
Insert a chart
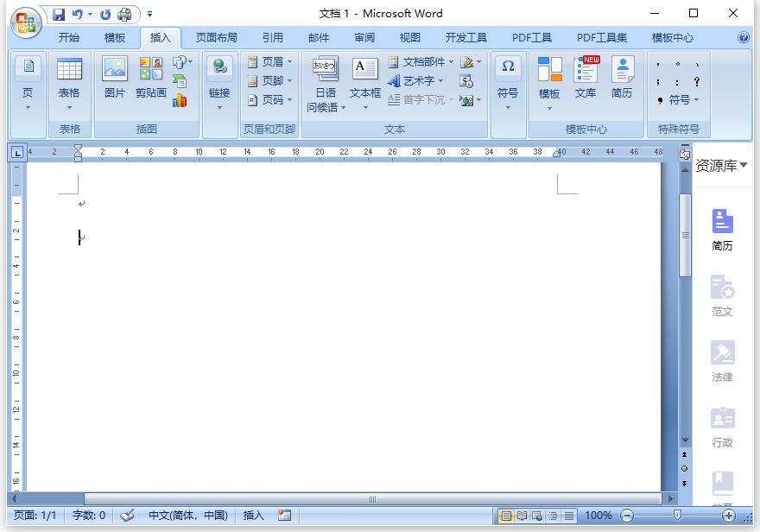pos(180,100)
